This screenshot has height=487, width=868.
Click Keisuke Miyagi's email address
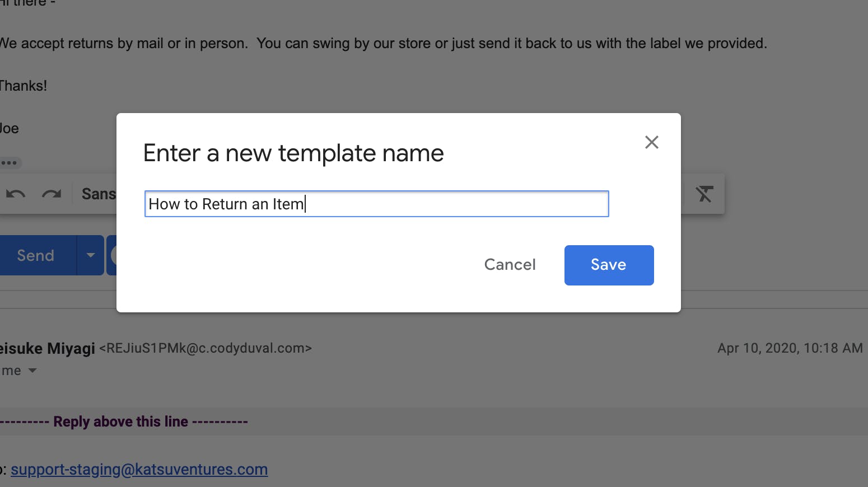pos(206,348)
